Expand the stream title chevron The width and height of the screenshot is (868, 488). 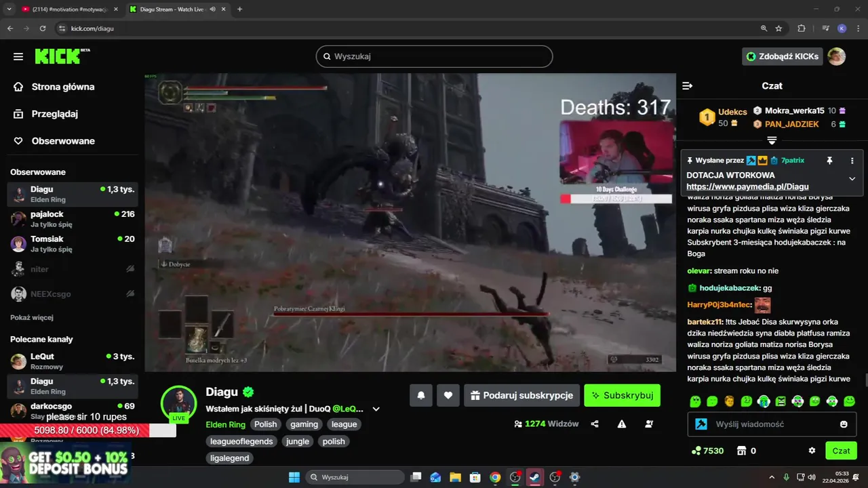click(376, 409)
